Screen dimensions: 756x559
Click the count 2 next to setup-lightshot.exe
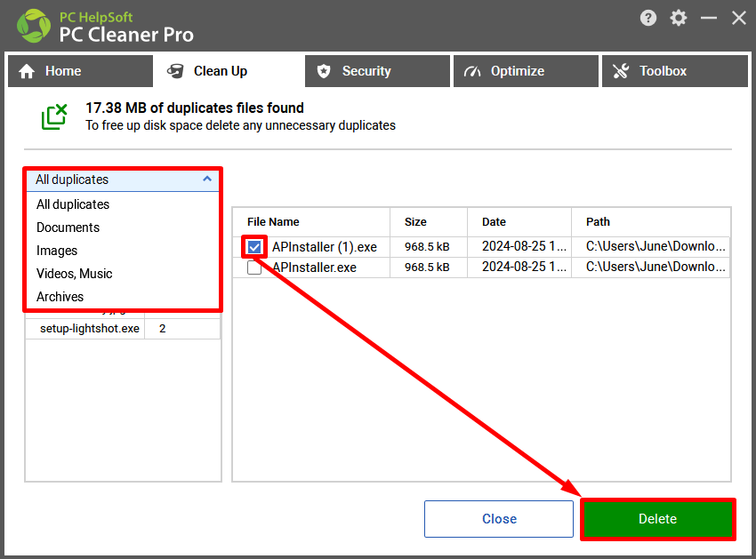[x=163, y=329]
